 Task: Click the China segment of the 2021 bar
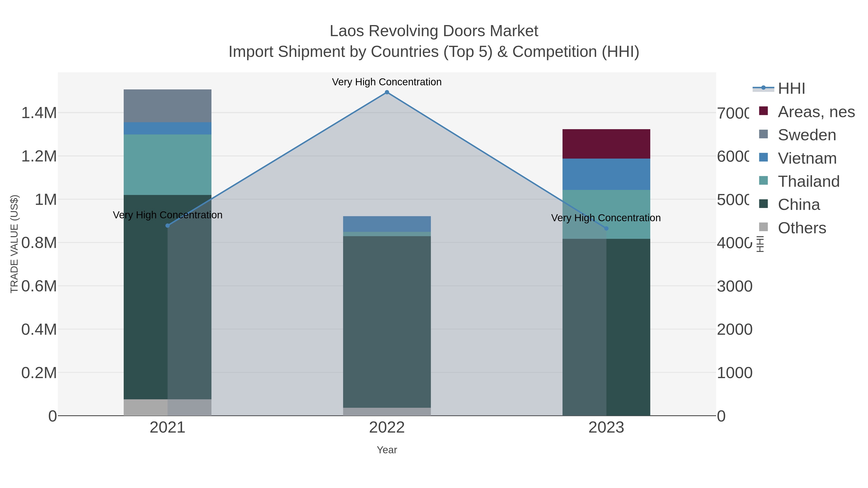[168, 297]
